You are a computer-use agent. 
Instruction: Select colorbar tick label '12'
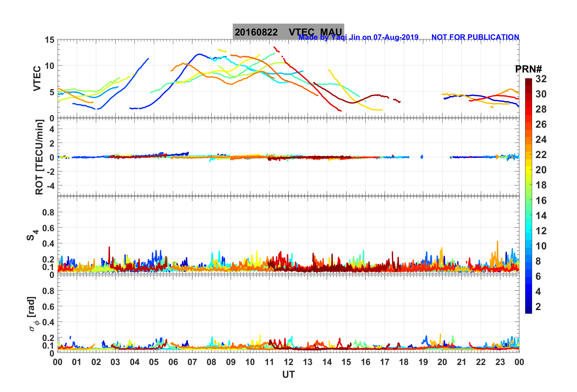tap(541, 231)
